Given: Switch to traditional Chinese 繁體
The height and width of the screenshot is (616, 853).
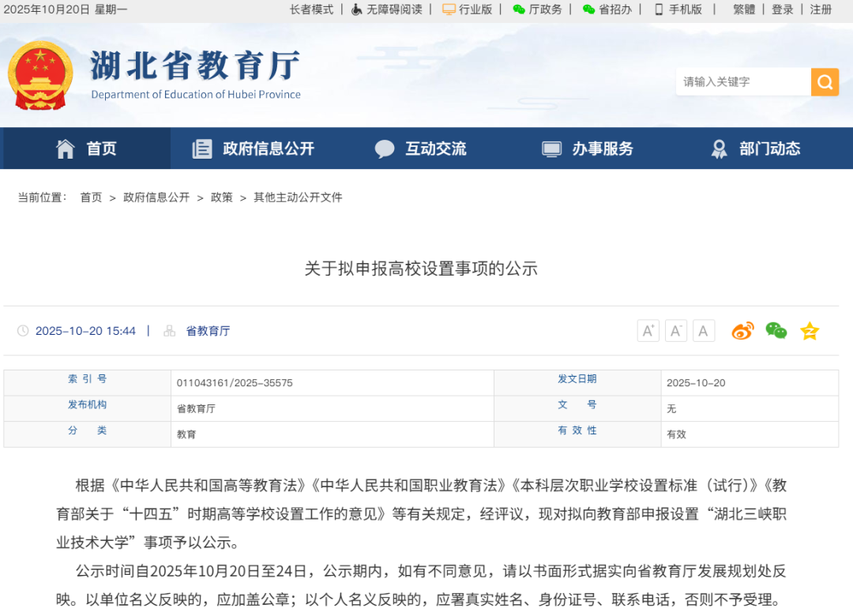Looking at the screenshot, I should point(743,9).
